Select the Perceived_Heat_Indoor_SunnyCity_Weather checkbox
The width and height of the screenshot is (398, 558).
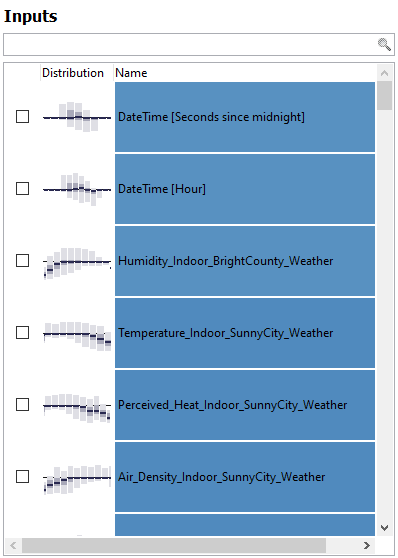(x=22, y=404)
